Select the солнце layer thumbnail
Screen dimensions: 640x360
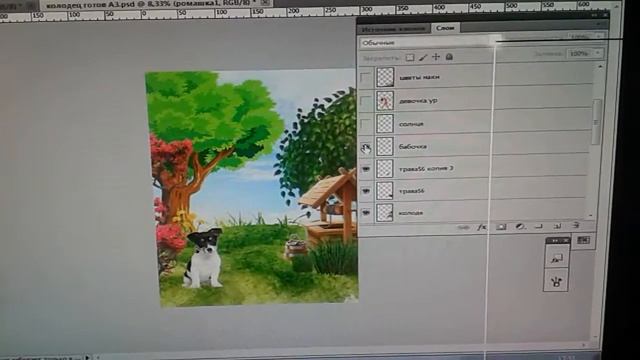click(x=384, y=124)
